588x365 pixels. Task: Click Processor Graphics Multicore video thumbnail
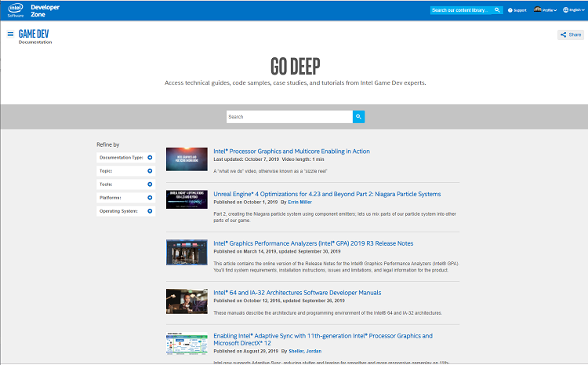tap(187, 159)
